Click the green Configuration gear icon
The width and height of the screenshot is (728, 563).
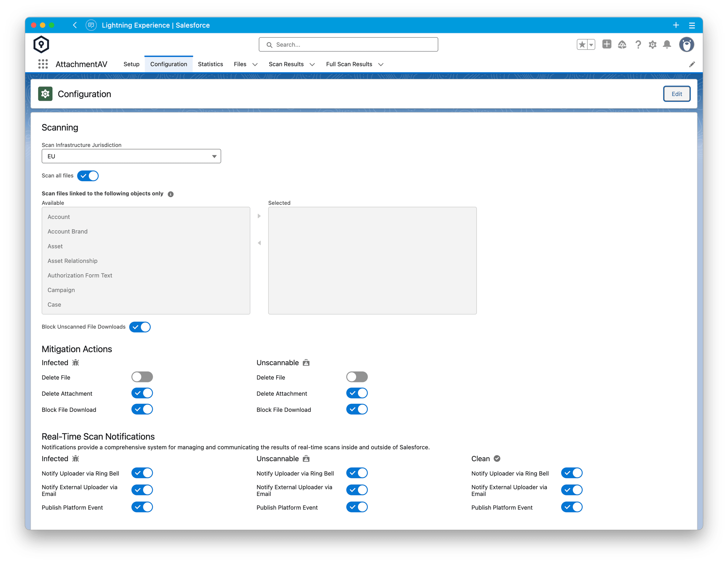(45, 94)
